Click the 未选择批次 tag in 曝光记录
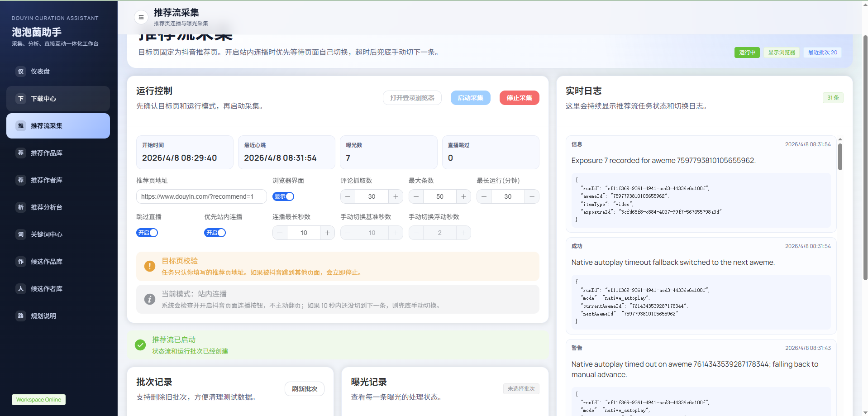The image size is (868, 416). pos(521,389)
